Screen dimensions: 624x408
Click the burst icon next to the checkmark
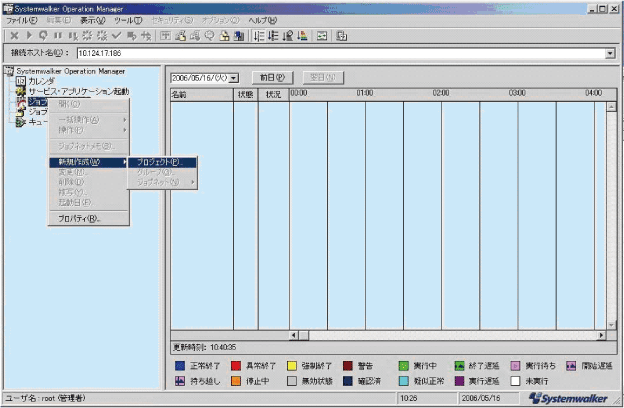click(x=102, y=36)
